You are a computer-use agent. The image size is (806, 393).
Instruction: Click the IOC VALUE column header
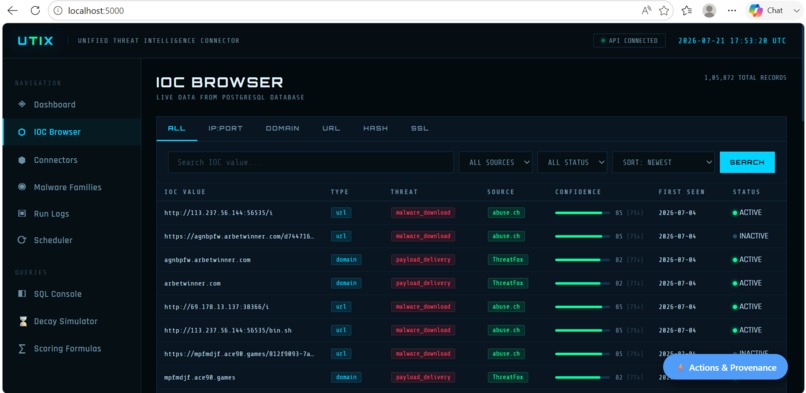tap(185, 192)
